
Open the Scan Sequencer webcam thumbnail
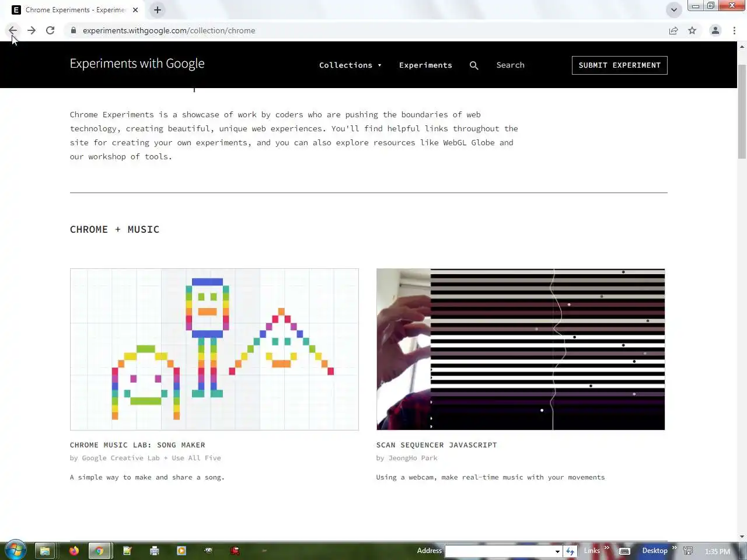[x=521, y=349]
